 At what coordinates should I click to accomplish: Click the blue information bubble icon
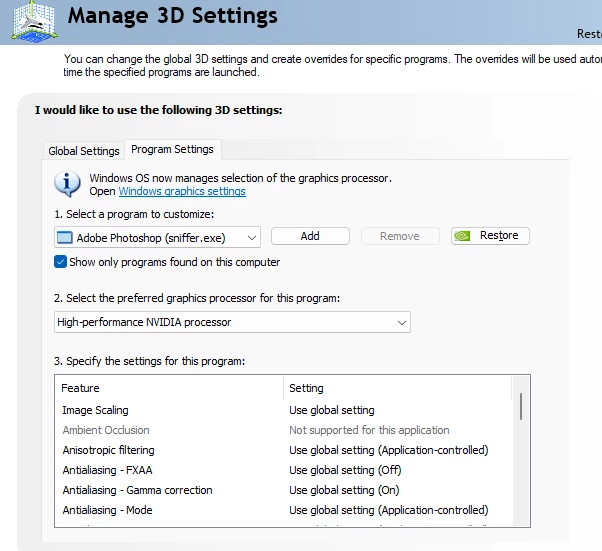67,184
